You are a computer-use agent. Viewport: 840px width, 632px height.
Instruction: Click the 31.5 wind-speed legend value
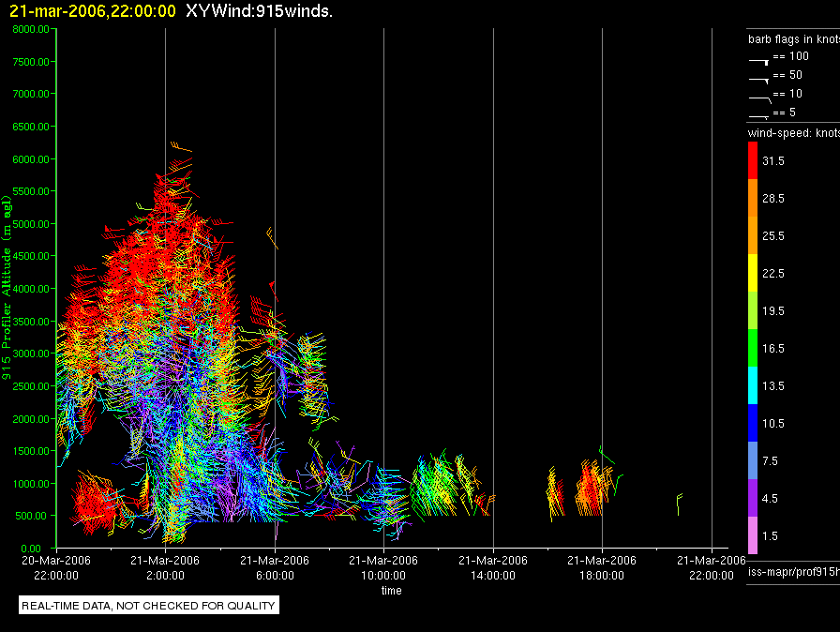[773, 161]
